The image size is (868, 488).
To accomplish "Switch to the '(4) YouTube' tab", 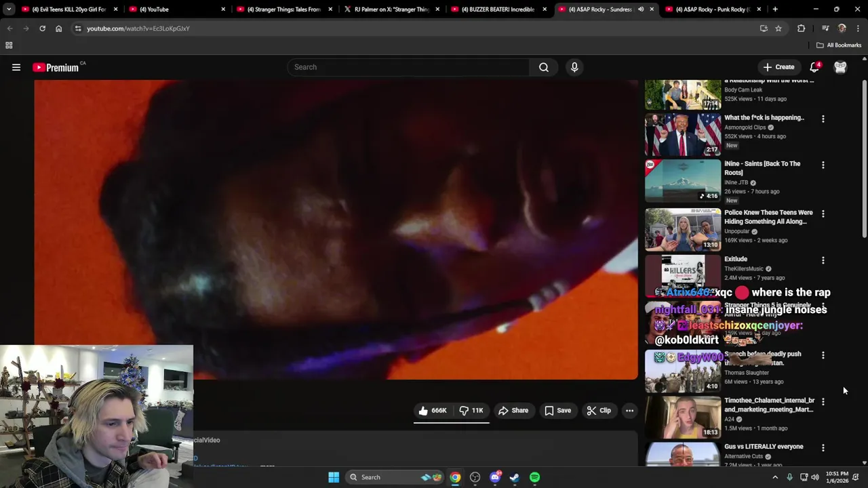I will [178, 9].
